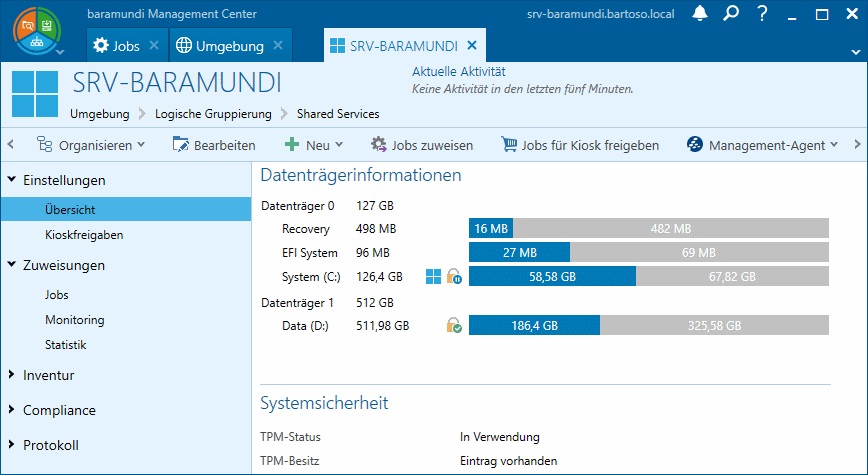Screen dimensions: 868x475
Task: Select Übersicht in the sidebar
Action: pyautogui.click(x=126, y=209)
